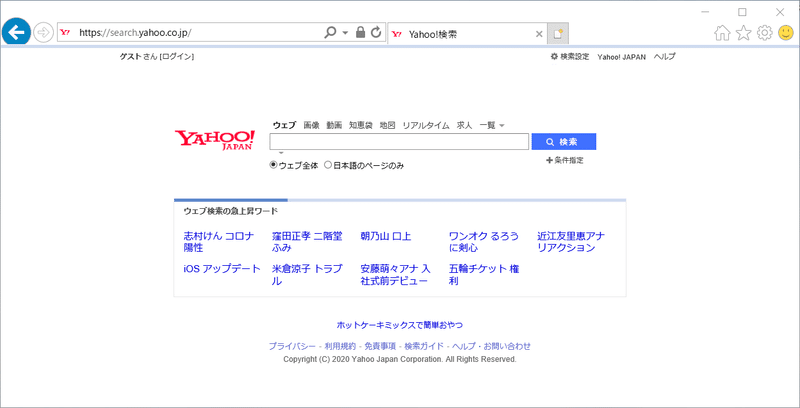Open the 利用規約 footer link
Image resolution: width=800 pixels, height=408 pixels.
(340, 346)
